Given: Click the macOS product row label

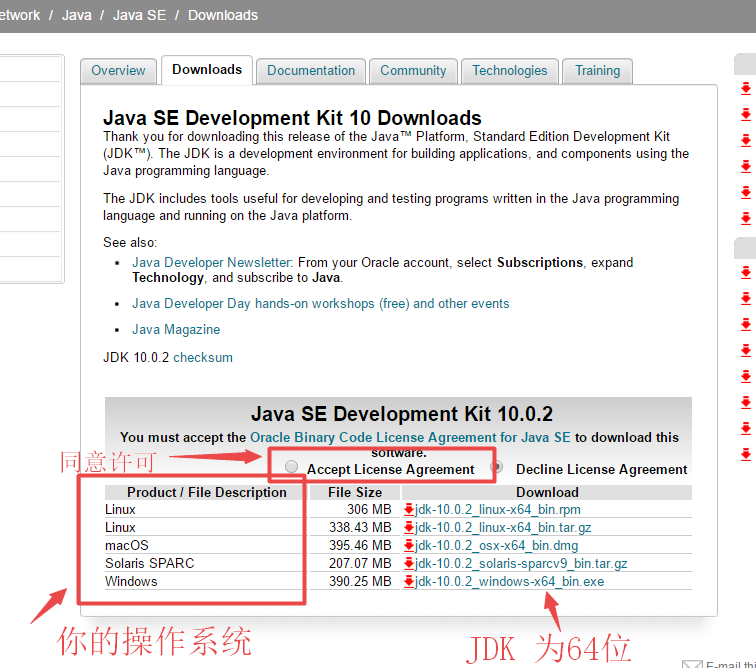Looking at the screenshot, I should [x=127, y=545].
